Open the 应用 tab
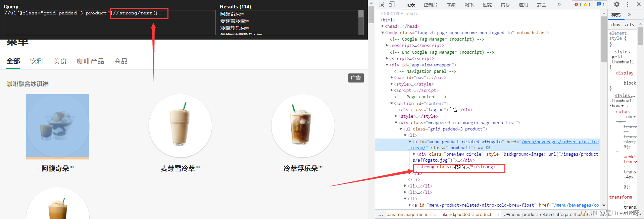This screenshot has width=644, height=219. pos(524,5)
